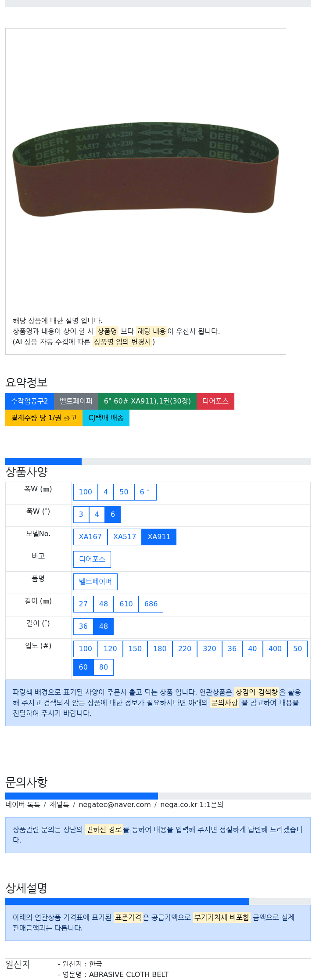Select the highlighted XA911 model
The width and height of the screenshot is (316, 980).
tap(159, 537)
